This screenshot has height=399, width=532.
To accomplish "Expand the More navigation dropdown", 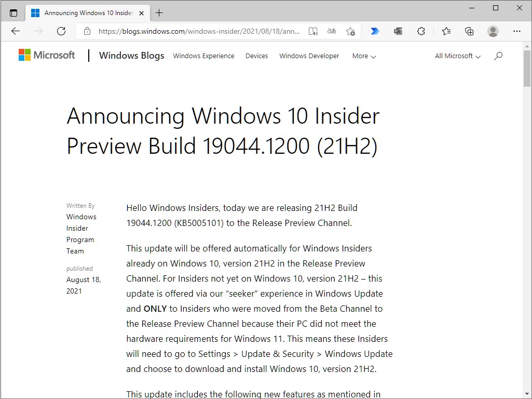I will click(364, 56).
